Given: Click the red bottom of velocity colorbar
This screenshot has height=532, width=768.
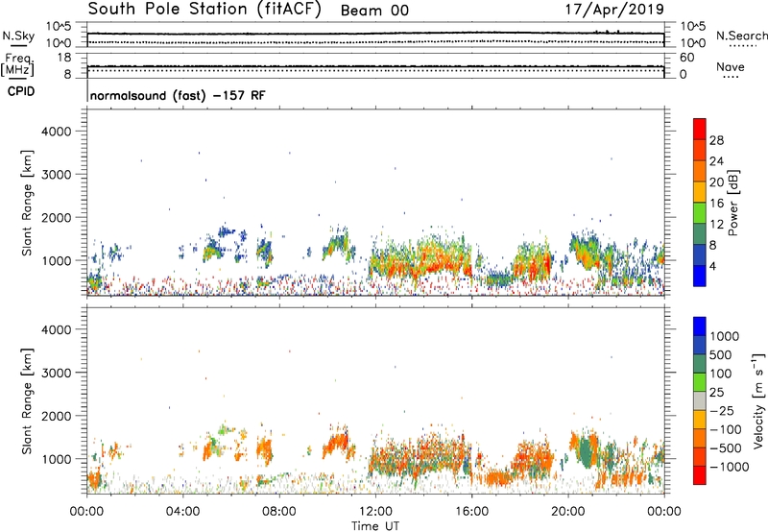Looking at the screenshot, I should pos(700,475).
